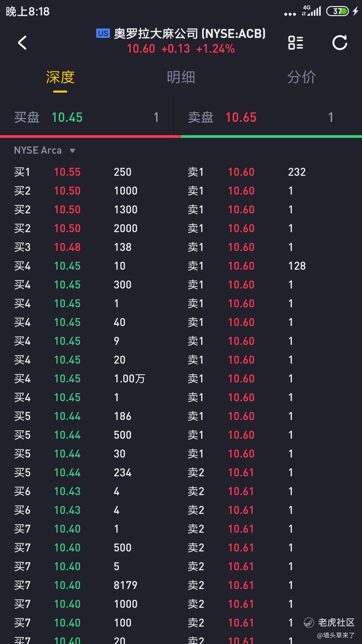The width and height of the screenshot is (362, 644).
Task: Tap the 老虎社区 watermark logo
Action: [x=329, y=623]
